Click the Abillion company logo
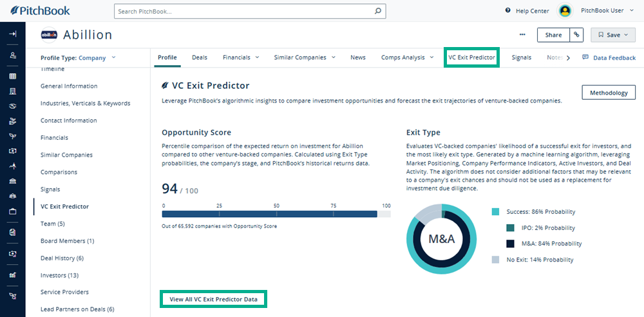 [50, 35]
